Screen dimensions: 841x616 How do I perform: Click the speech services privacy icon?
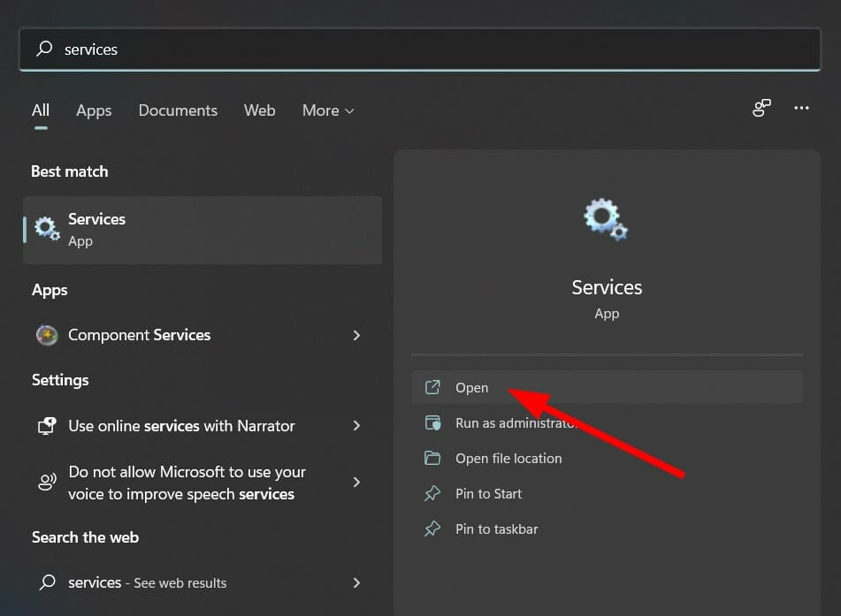click(46, 483)
